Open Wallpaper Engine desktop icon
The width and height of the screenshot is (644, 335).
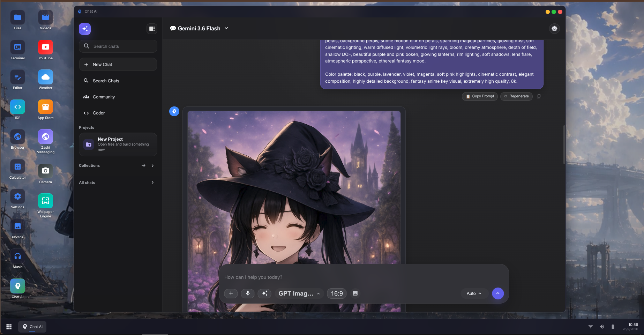coord(45,206)
